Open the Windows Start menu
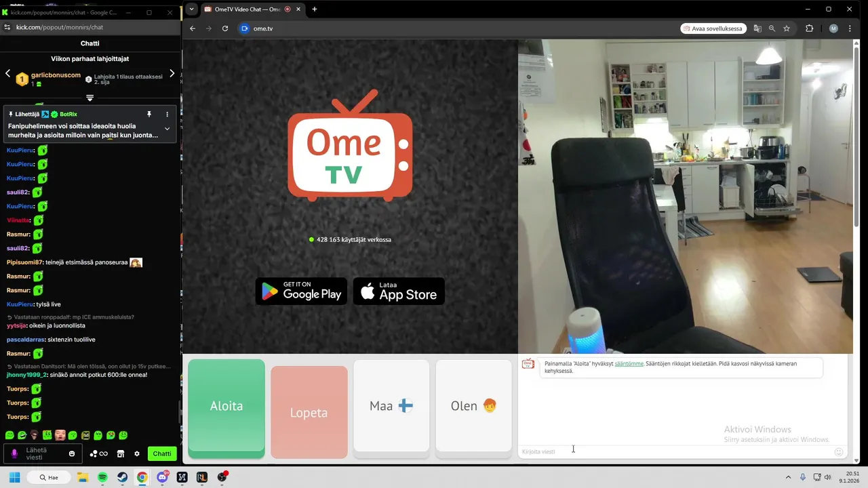This screenshot has width=868, height=488. coord(14,477)
